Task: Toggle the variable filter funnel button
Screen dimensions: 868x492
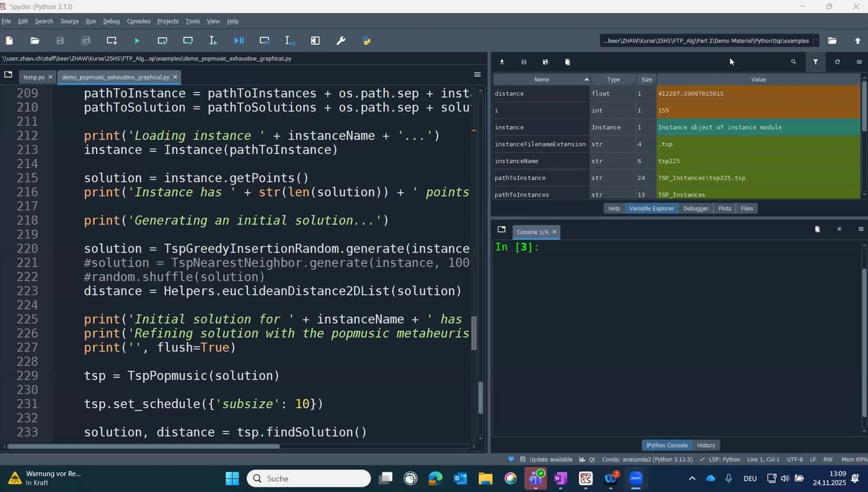Action: [x=815, y=62]
